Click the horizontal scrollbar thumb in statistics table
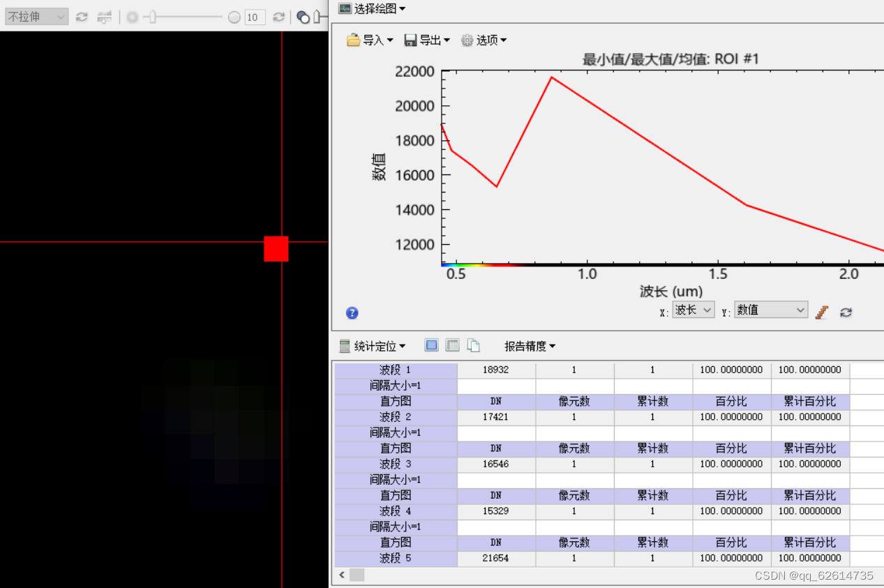884x588 pixels. point(357,575)
